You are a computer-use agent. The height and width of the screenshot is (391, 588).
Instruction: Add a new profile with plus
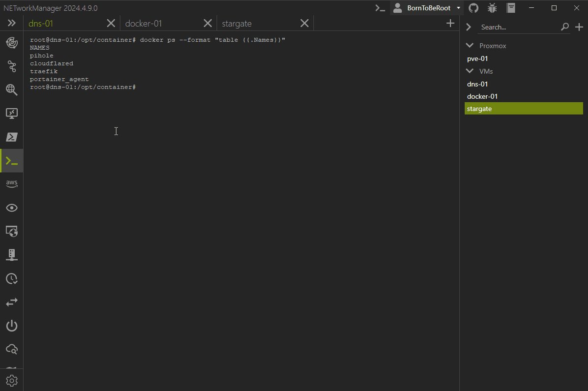(x=579, y=27)
